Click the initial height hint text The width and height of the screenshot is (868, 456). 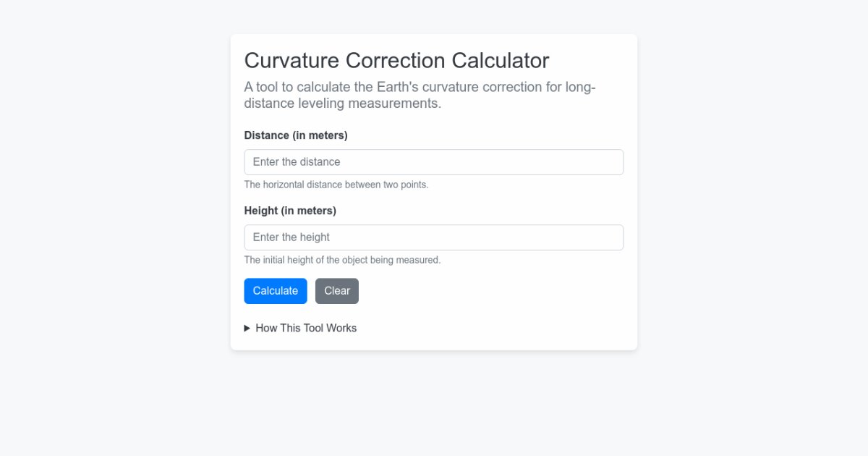pyautogui.click(x=342, y=260)
